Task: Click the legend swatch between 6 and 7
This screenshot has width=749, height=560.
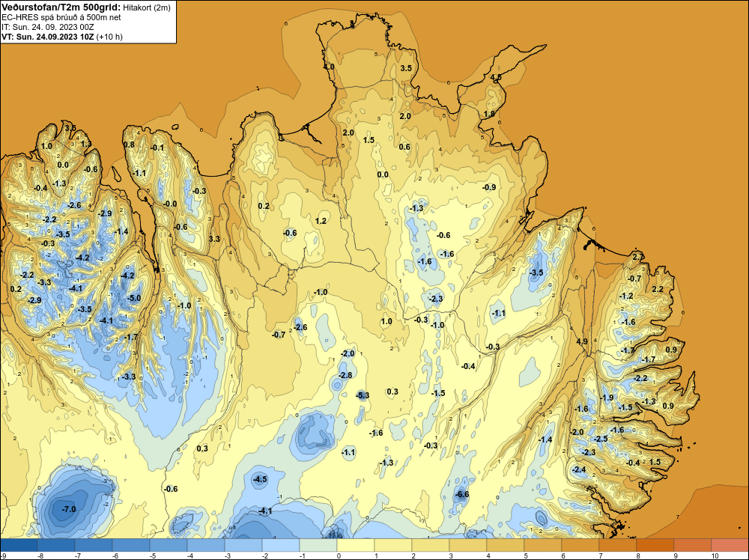Action: (x=580, y=545)
